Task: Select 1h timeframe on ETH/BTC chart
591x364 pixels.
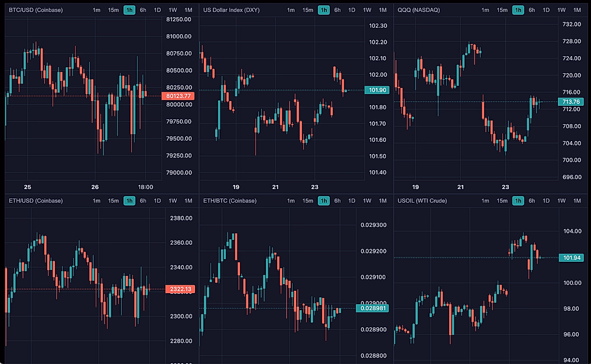Action: coord(324,201)
